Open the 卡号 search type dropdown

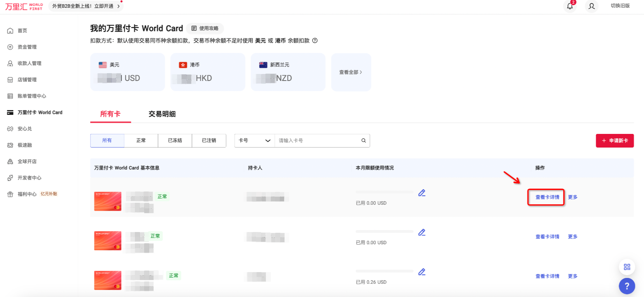[254, 141]
